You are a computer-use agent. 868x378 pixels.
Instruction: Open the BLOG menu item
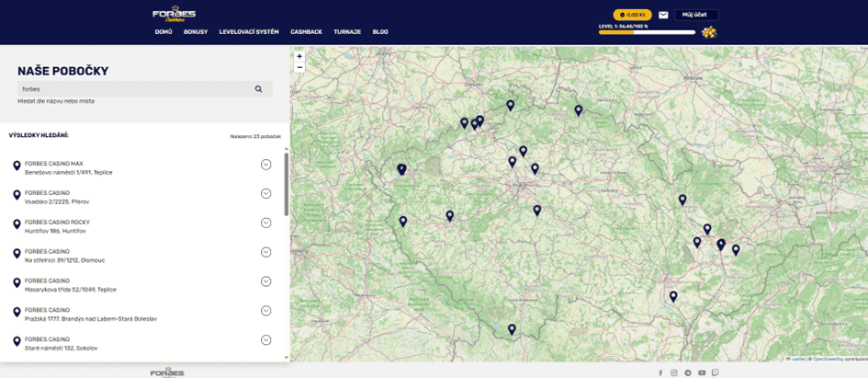(x=380, y=32)
